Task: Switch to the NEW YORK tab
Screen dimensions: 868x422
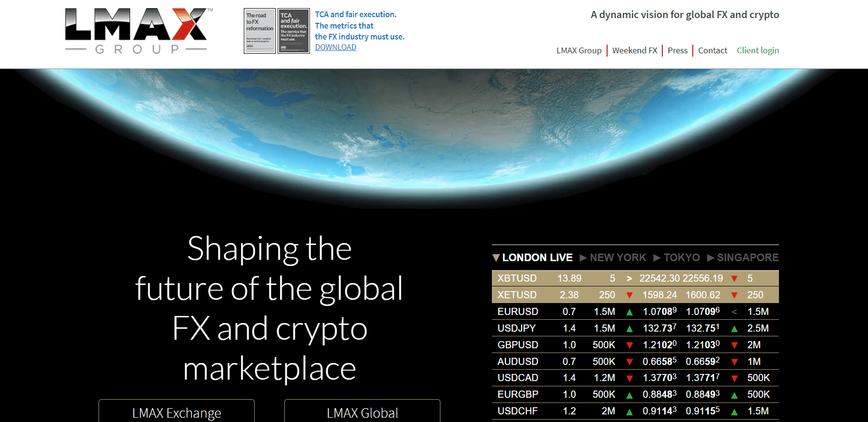Action: click(x=618, y=257)
